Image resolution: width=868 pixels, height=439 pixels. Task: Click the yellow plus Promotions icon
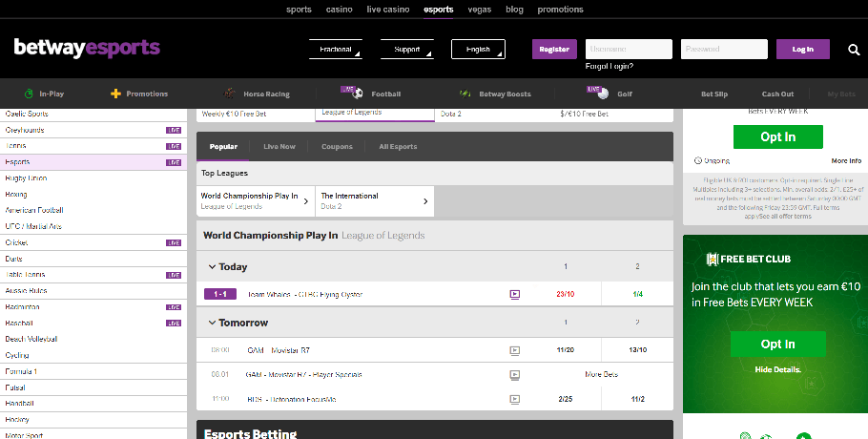(115, 94)
